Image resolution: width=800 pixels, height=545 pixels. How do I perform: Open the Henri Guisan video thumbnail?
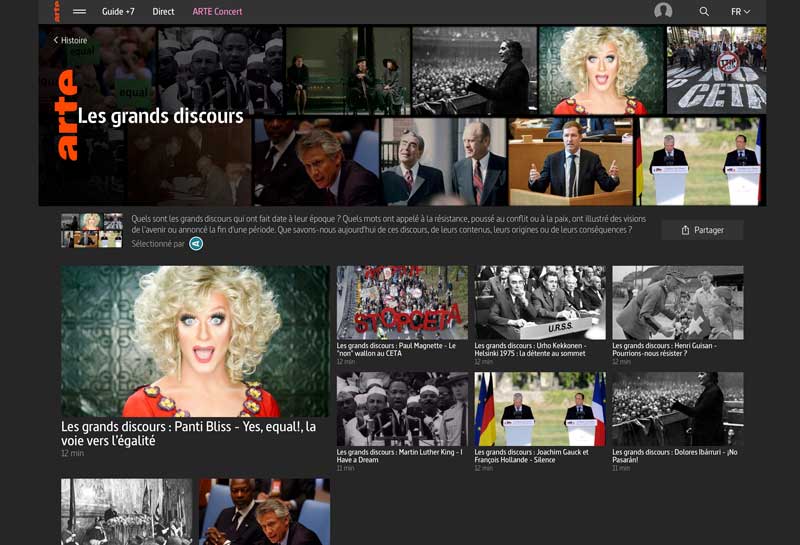tap(678, 303)
